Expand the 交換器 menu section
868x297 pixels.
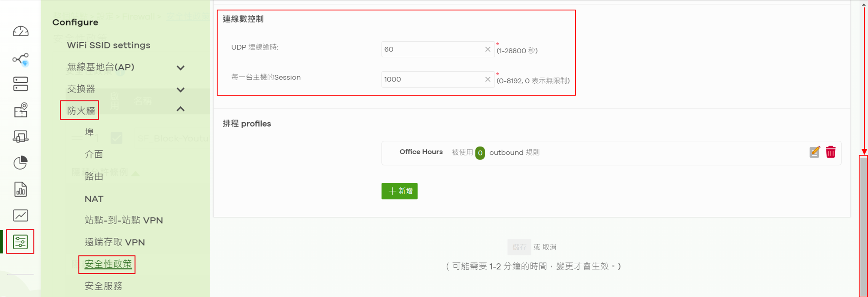181,90
